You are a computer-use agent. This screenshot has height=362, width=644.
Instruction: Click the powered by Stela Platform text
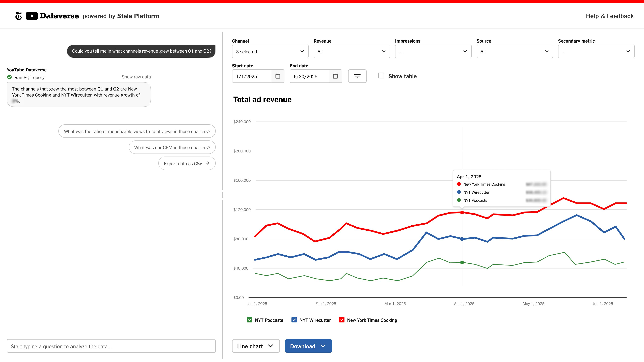tap(121, 16)
